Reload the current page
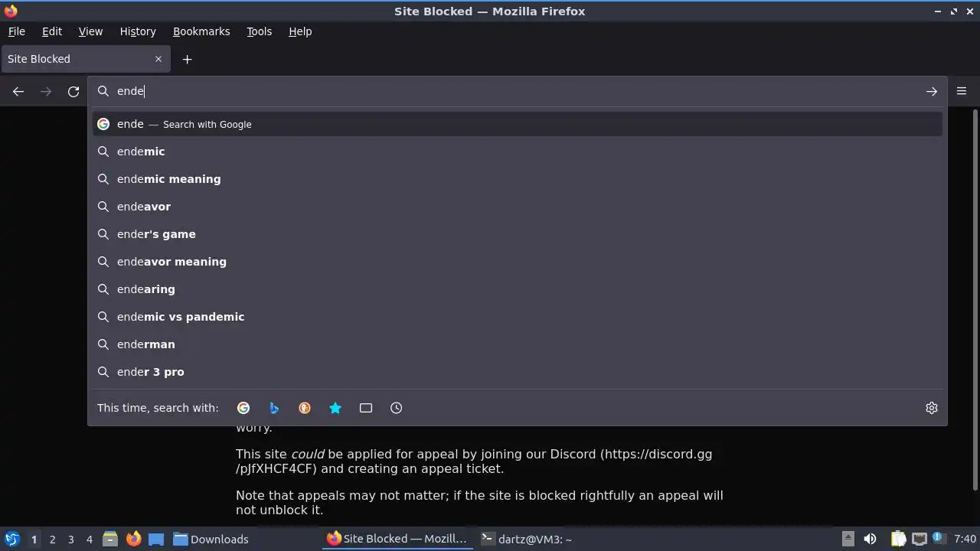980x551 pixels. pyautogui.click(x=73, y=92)
